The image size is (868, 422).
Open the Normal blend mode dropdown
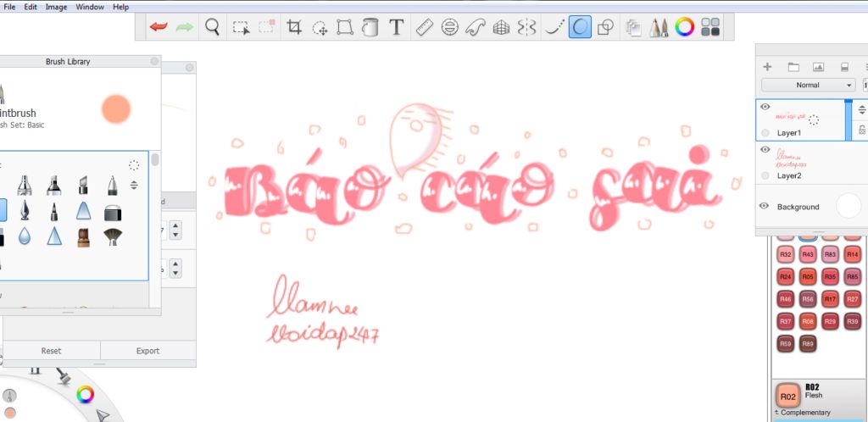point(808,86)
